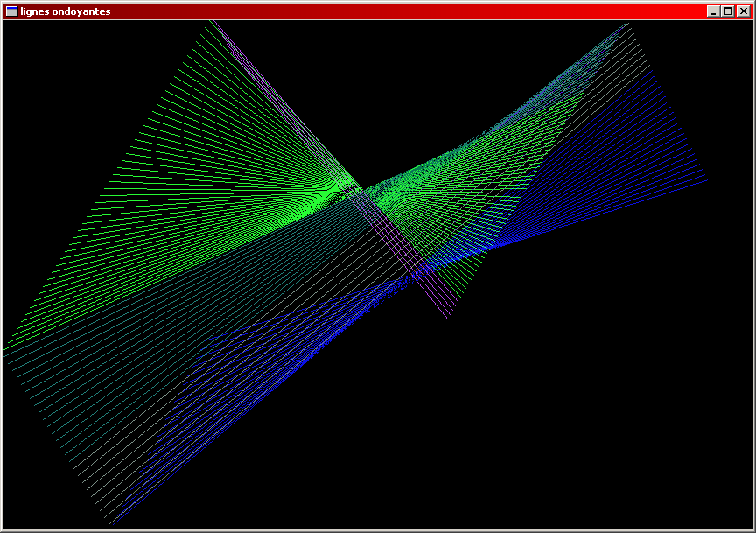Click the upper-right apex where the lines meet
Image resolution: width=756 pixels, height=533 pixels.
pos(627,25)
